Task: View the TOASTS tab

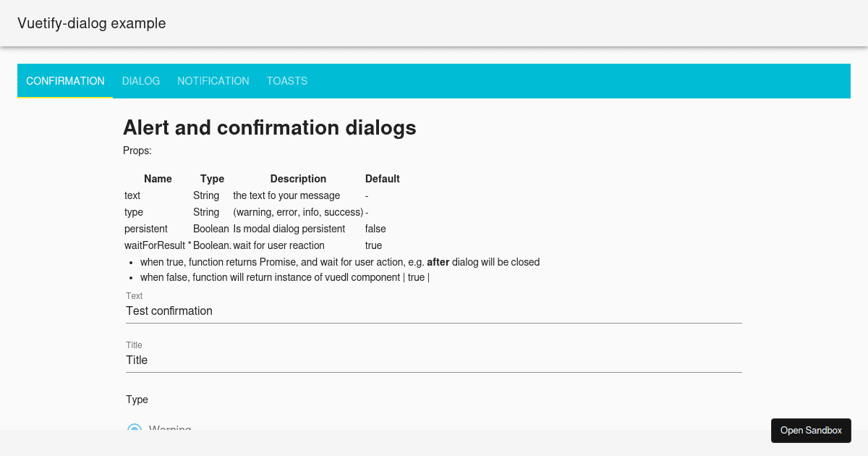Action: tap(286, 81)
